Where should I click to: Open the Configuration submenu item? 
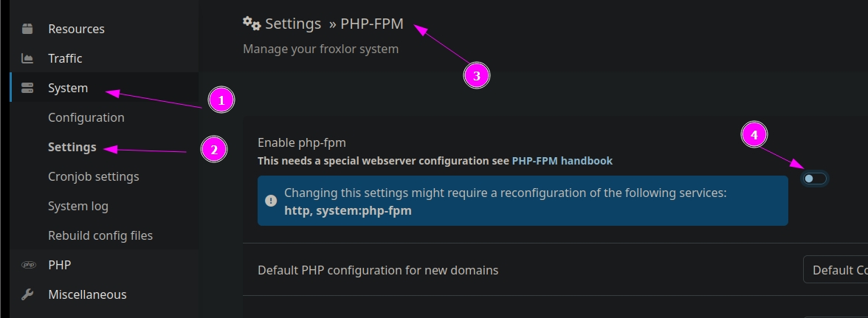[86, 118]
